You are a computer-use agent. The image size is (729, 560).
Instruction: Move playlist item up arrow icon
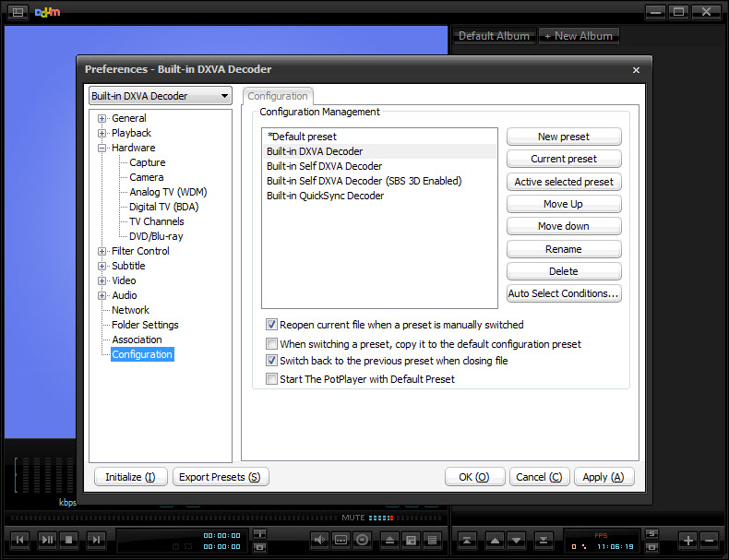(495, 540)
